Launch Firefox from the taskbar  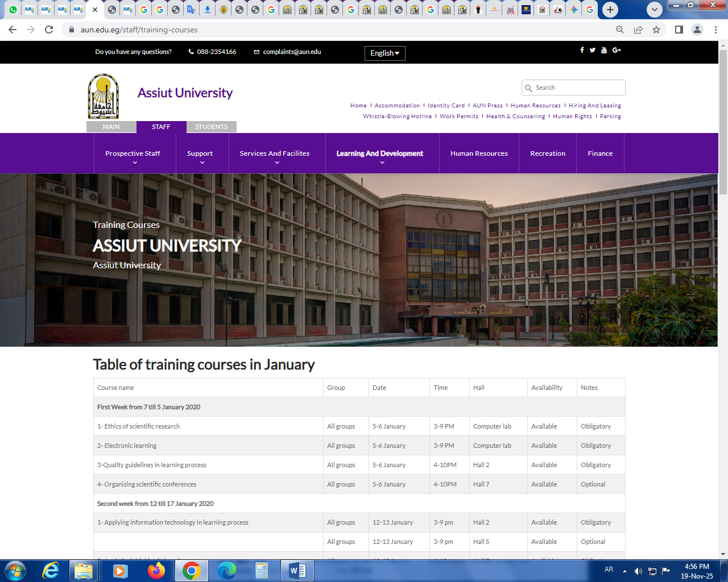[x=156, y=570]
